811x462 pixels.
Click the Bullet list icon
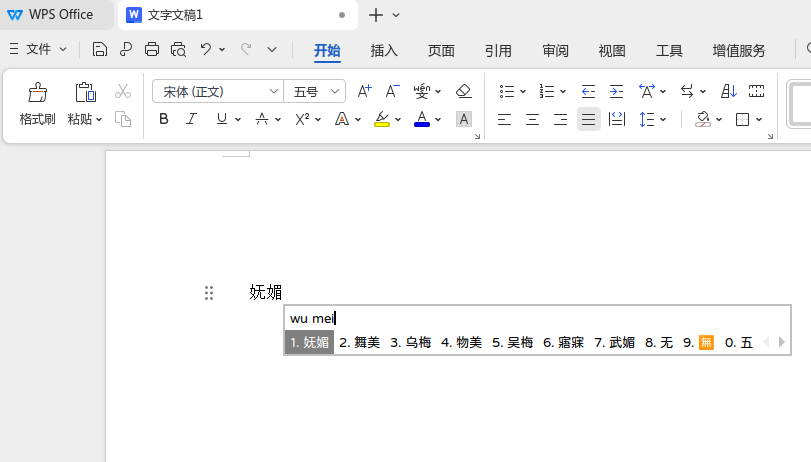(507, 92)
